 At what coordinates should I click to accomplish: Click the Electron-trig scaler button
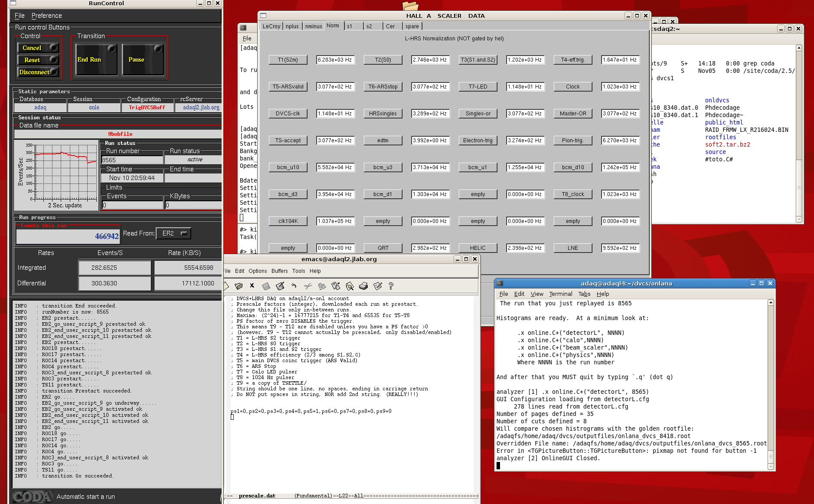click(x=478, y=141)
